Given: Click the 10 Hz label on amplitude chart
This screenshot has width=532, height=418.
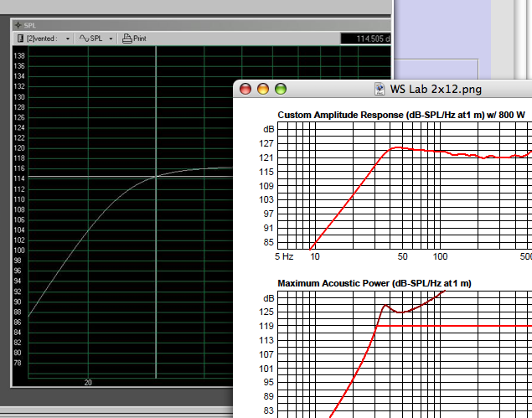Looking at the screenshot, I should [315, 256].
